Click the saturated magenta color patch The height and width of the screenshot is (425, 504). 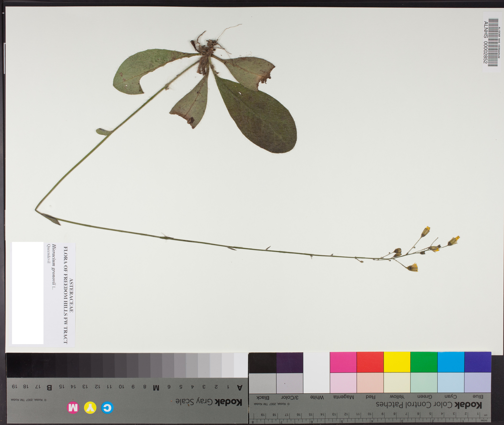343,362
